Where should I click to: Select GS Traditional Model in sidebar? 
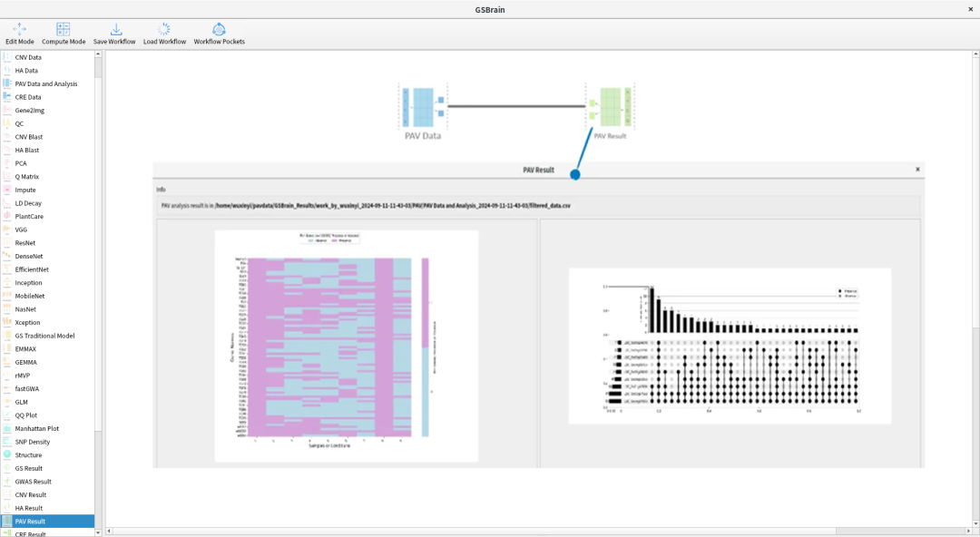47,336
